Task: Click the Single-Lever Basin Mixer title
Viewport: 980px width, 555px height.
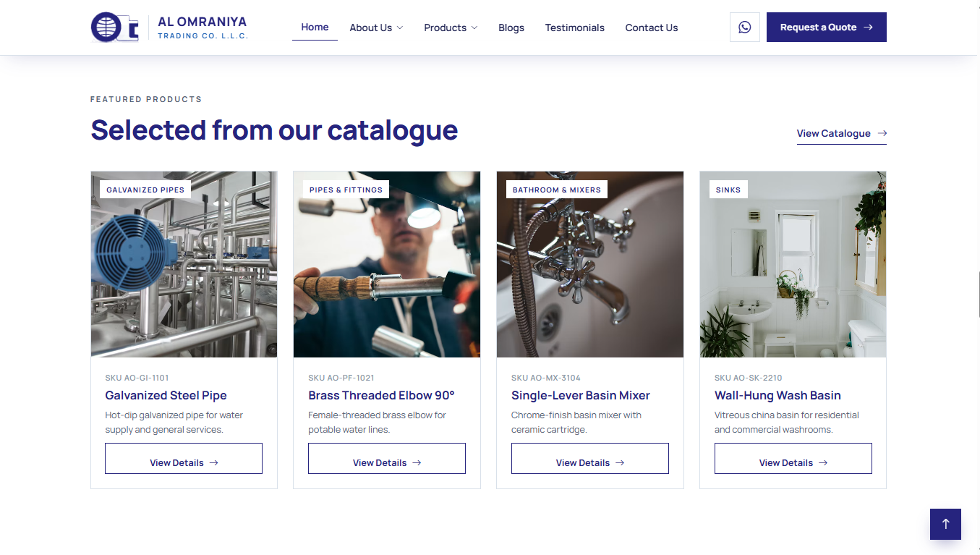Action: click(x=581, y=395)
